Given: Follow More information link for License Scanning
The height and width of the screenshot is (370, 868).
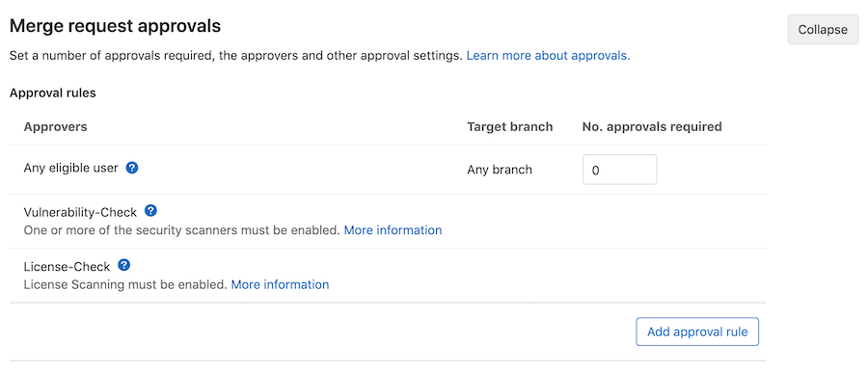Looking at the screenshot, I should pos(280,284).
